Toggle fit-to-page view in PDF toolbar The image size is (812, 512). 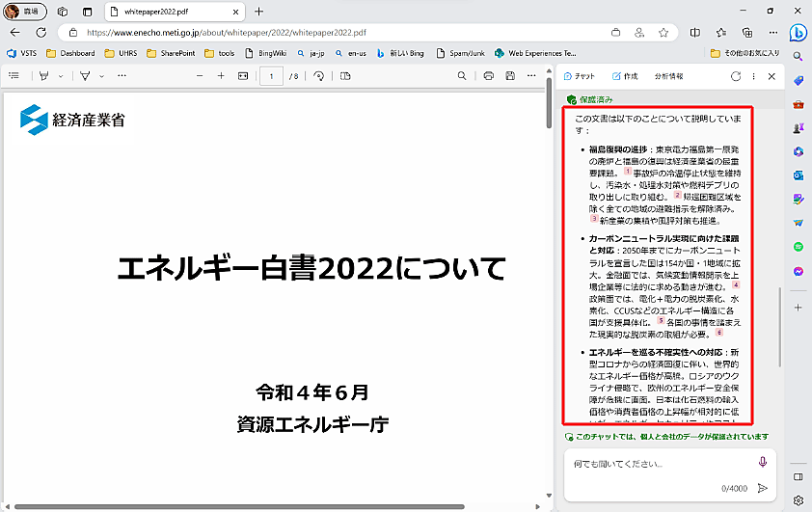click(243, 76)
